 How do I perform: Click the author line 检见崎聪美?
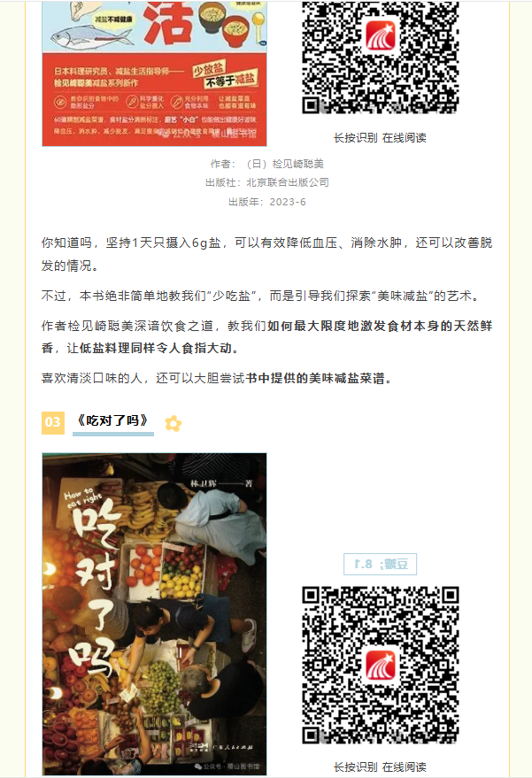tap(267, 164)
